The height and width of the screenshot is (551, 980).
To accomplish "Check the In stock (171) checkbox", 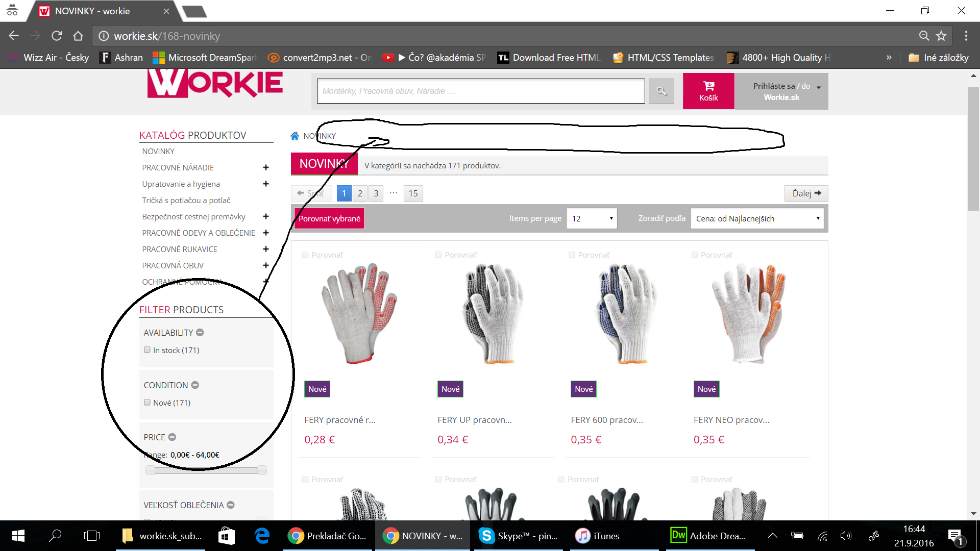I will pyautogui.click(x=147, y=350).
